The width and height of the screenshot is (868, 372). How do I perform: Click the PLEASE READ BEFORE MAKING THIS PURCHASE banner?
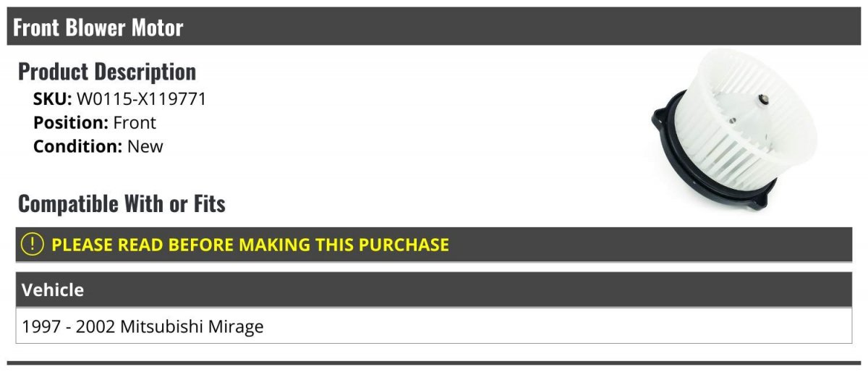pos(434,245)
